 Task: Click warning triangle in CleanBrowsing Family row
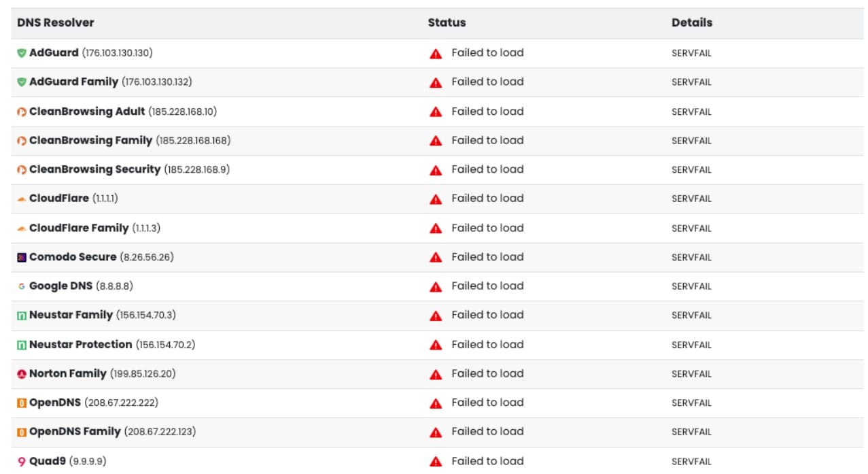point(436,141)
